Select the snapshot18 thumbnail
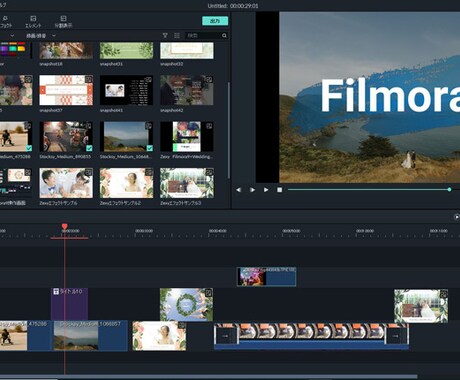 coord(66,50)
